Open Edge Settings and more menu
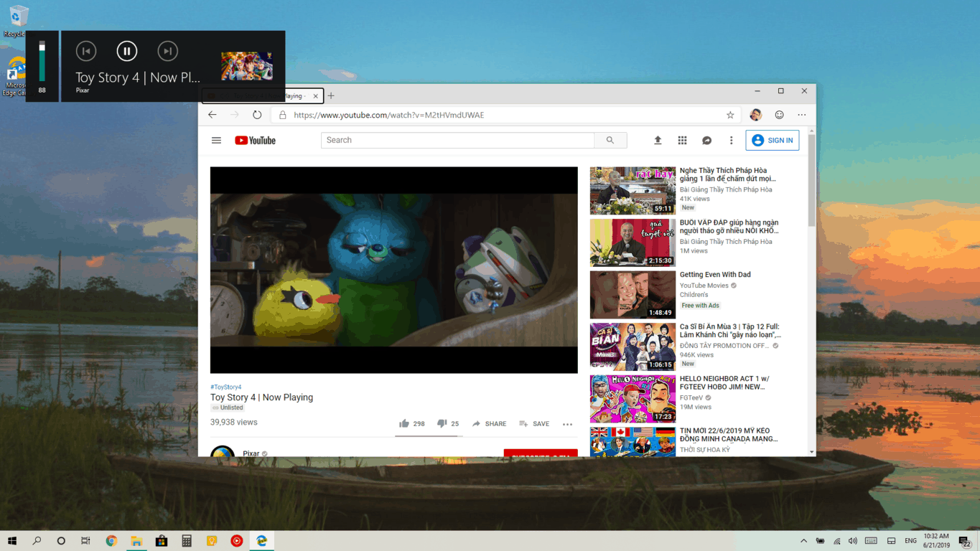Screen dimensions: 980x551 pyautogui.click(x=802, y=115)
